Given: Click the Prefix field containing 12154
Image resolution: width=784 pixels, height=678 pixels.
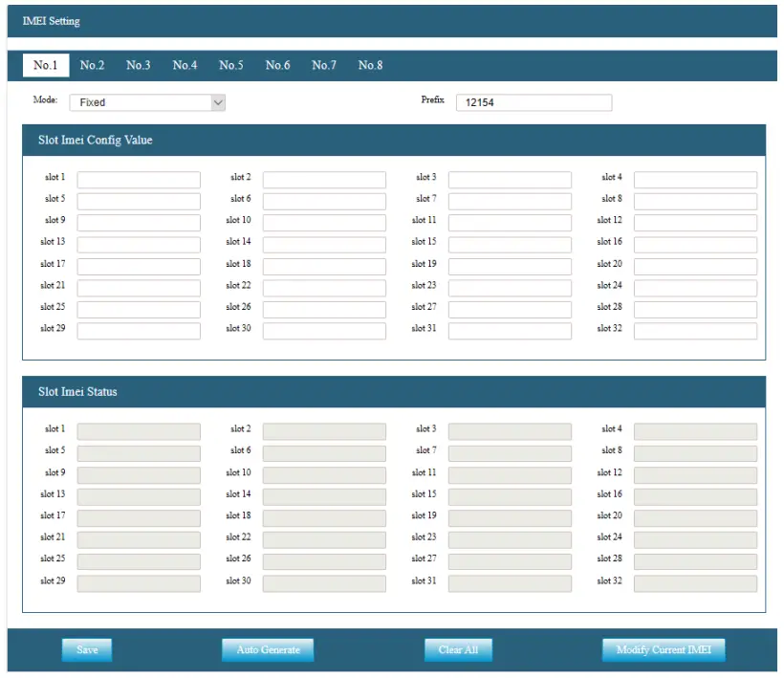Looking at the screenshot, I should click(534, 102).
